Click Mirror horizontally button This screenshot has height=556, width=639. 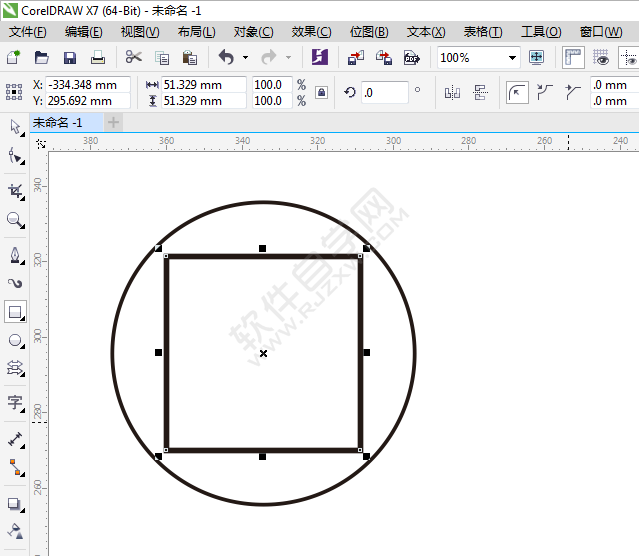[452, 93]
